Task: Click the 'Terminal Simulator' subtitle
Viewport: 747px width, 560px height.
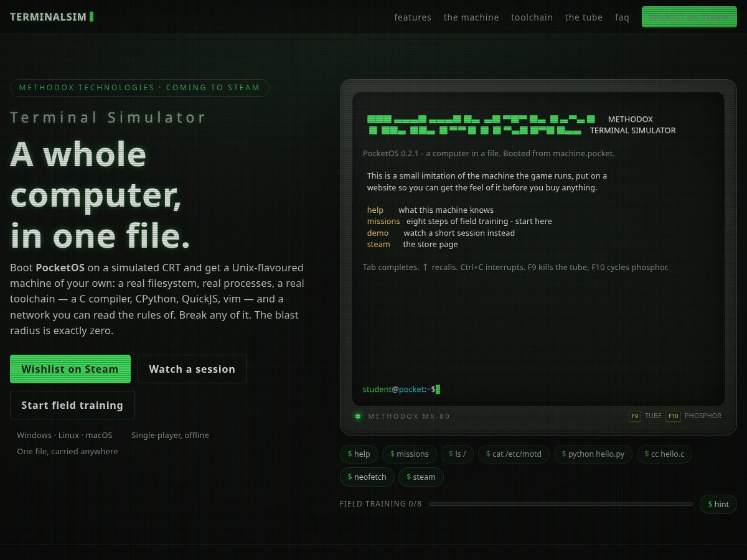Action: pyautogui.click(x=108, y=118)
